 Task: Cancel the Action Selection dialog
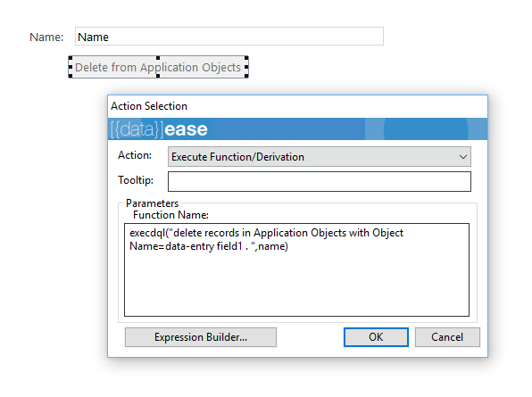click(447, 337)
